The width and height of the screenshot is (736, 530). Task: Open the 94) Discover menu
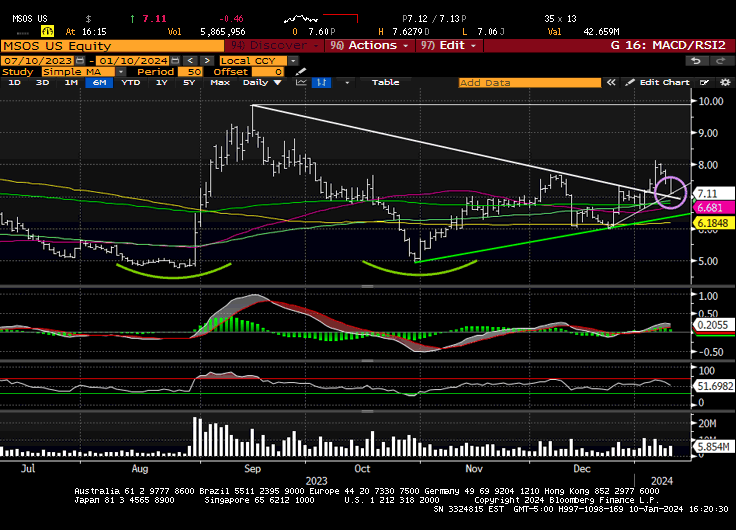[x=274, y=46]
